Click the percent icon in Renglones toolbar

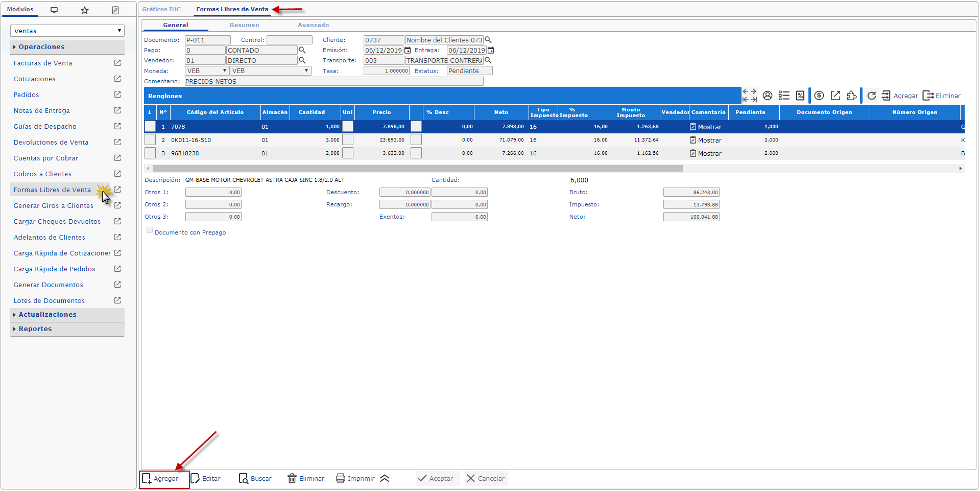pyautogui.click(x=800, y=96)
